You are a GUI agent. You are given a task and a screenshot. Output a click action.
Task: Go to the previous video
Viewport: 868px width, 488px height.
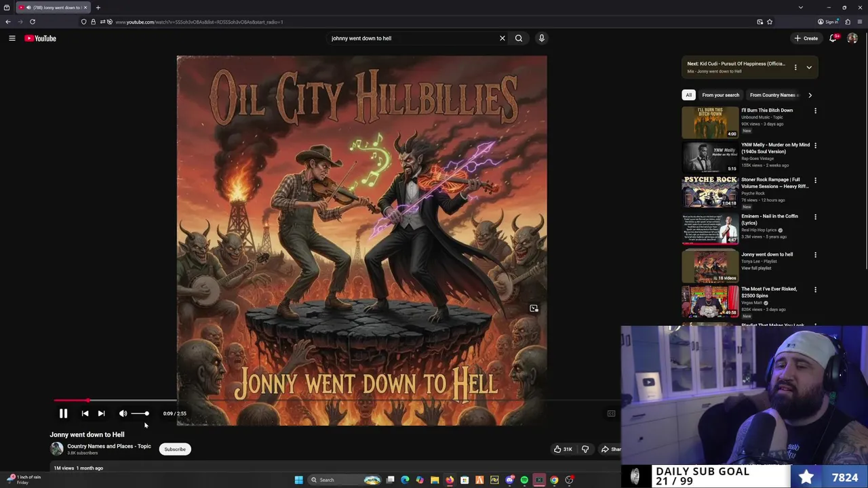tap(85, 413)
